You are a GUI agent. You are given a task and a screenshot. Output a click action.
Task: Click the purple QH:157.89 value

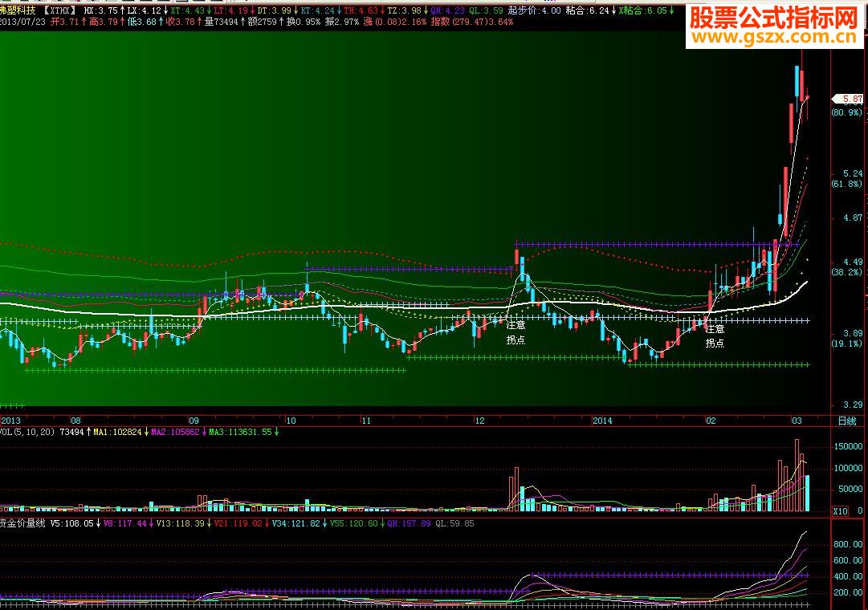409,523
